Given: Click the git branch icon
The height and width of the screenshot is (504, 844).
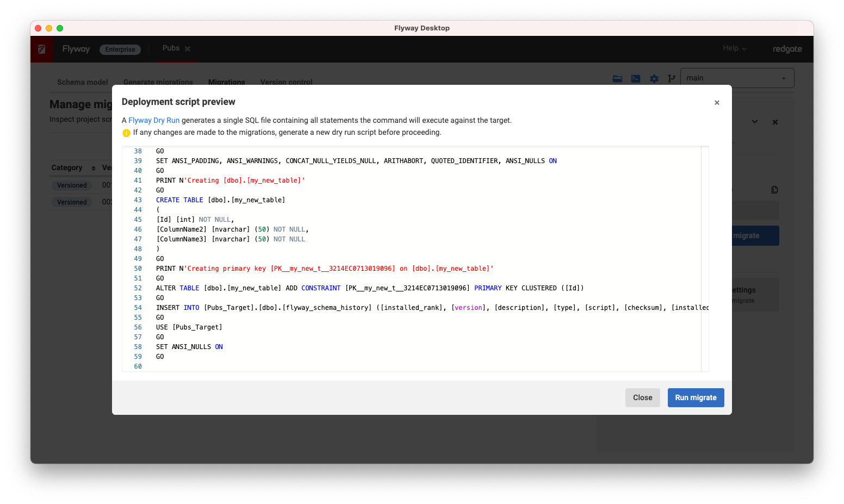Looking at the screenshot, I should (672, 79).
